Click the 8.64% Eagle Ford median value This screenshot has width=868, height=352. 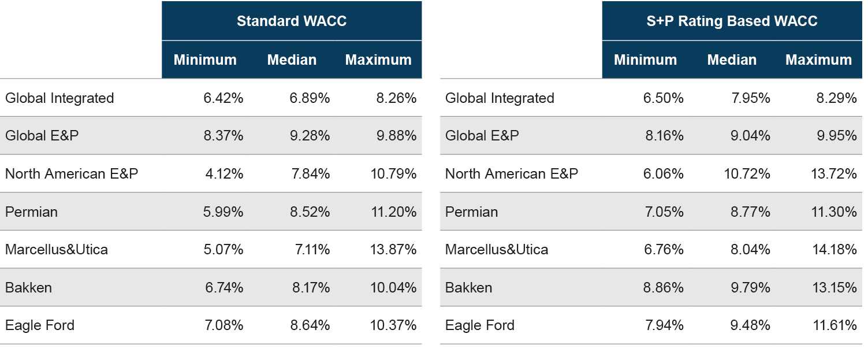click(x=310, y=325)
